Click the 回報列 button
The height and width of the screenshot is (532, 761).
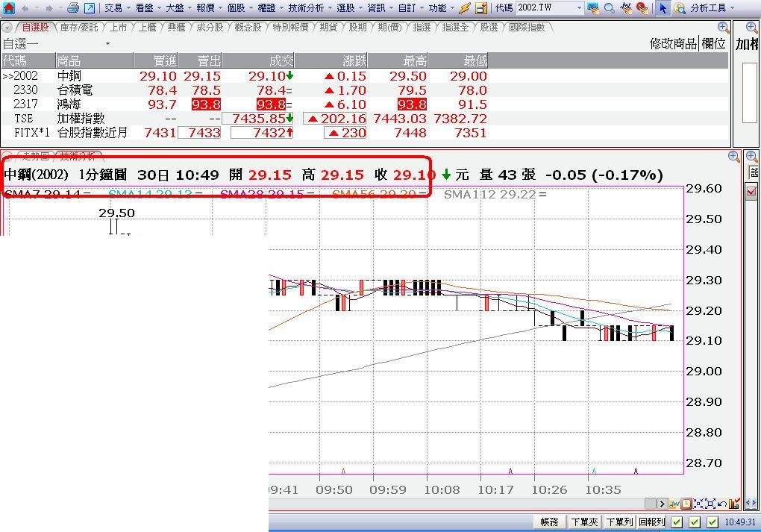tap(651, 522)
